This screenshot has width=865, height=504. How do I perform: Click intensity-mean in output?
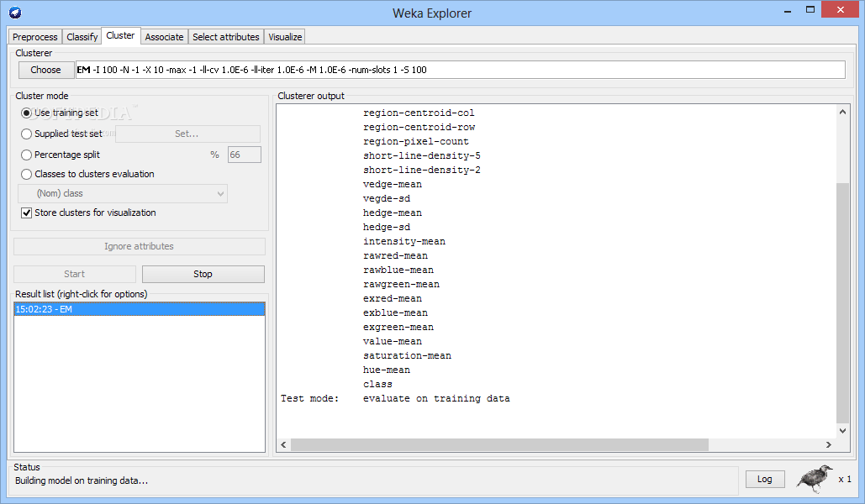(x=404, y=242)
